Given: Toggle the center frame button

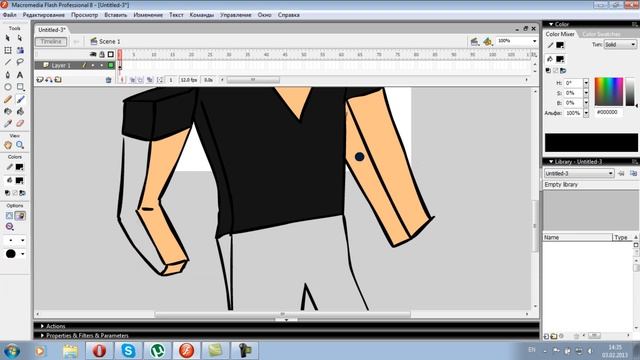Looking at the screenshot, I should pos(122,80).
